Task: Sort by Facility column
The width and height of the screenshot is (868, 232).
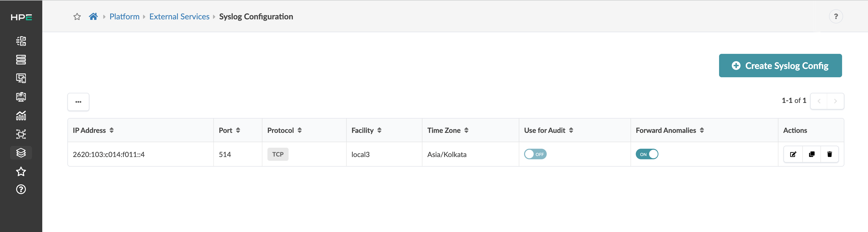Action: tap(379, 130)
